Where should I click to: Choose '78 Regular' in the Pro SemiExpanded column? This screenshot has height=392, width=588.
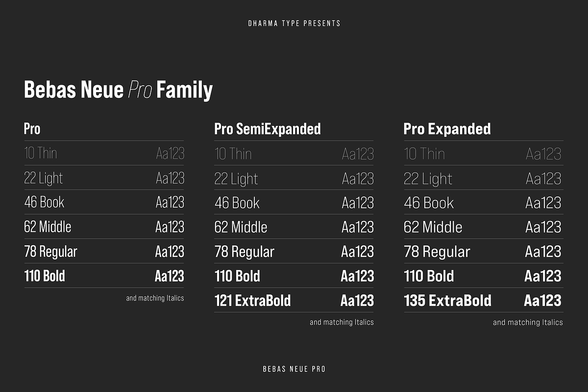point(245,252)
